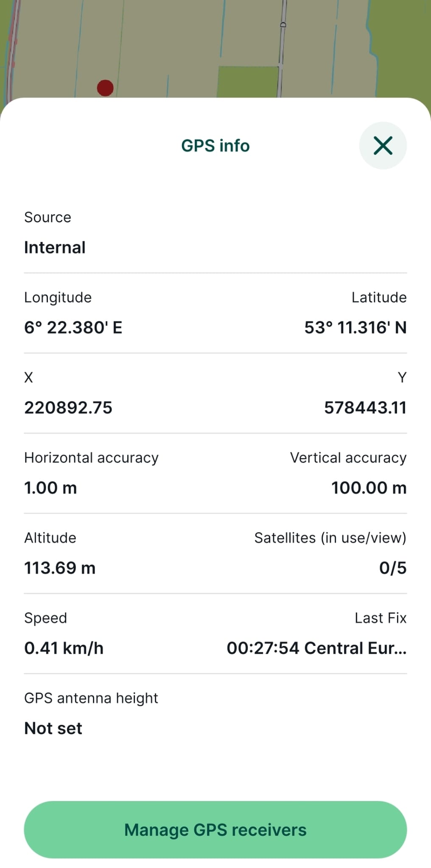Tap the Y coordinate 578443.11
The width and height of the screenshot is (431, 868).
365,408
